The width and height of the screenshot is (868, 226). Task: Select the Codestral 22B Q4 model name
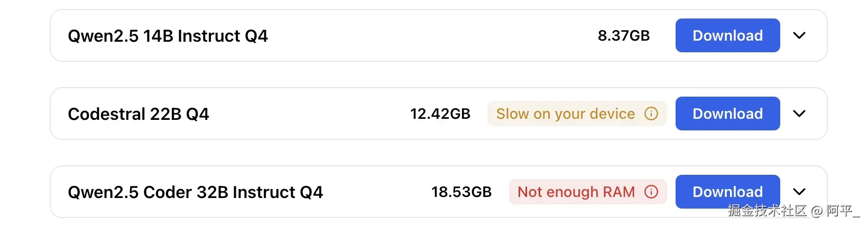138,114
